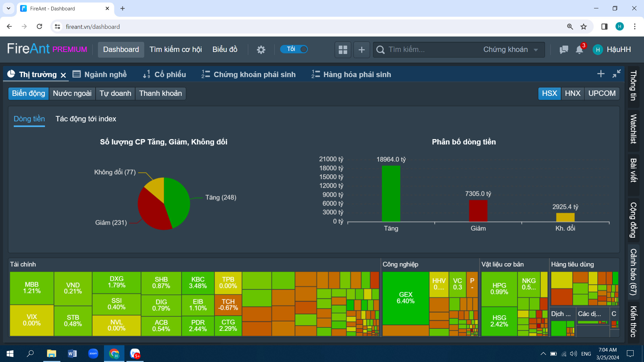Add a new tab with panel plus icon

pyautogui.click(x=601, y=74)
